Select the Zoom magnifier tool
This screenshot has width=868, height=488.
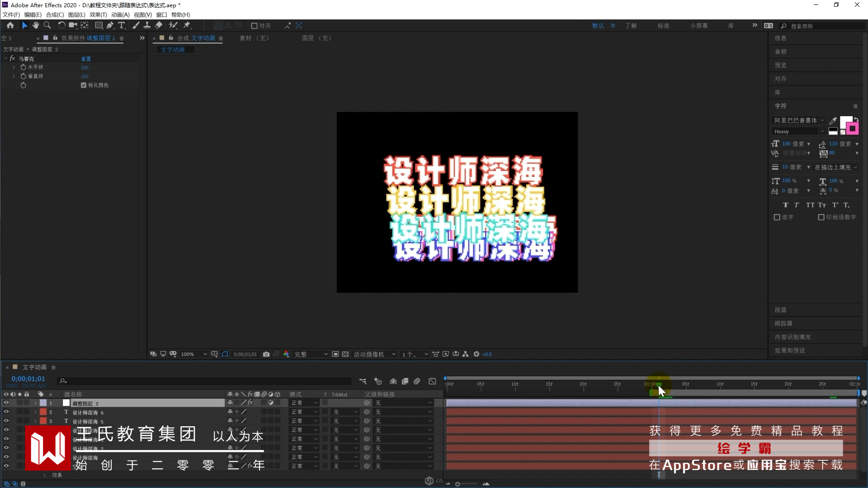[x=47, y=26]
